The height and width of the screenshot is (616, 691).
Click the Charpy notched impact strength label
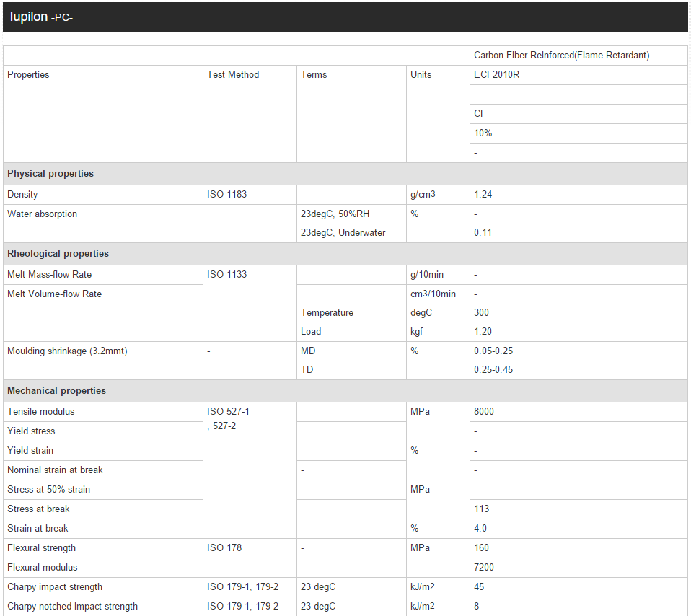72,606
